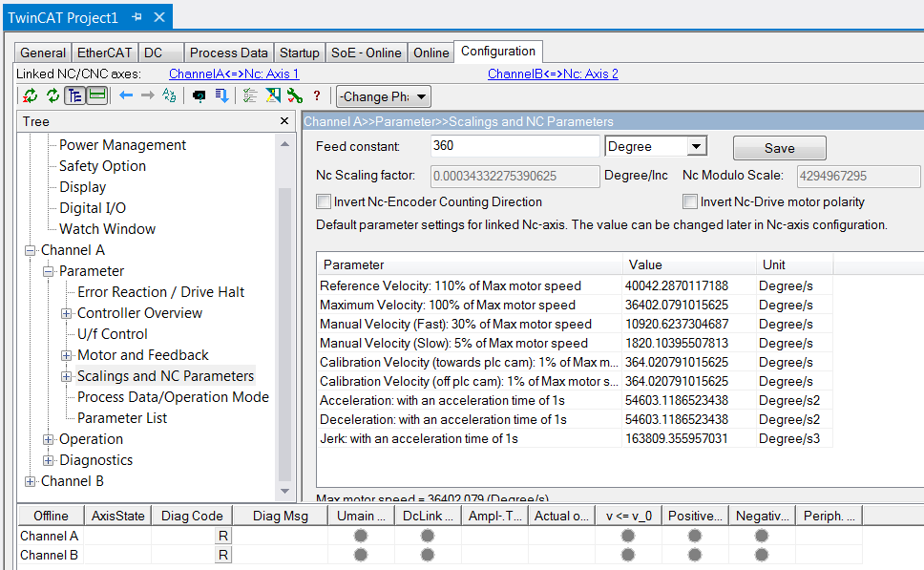Select Safety Option in the tree
This screenshot has width=924, height=570.
click(x=102, y=166)
